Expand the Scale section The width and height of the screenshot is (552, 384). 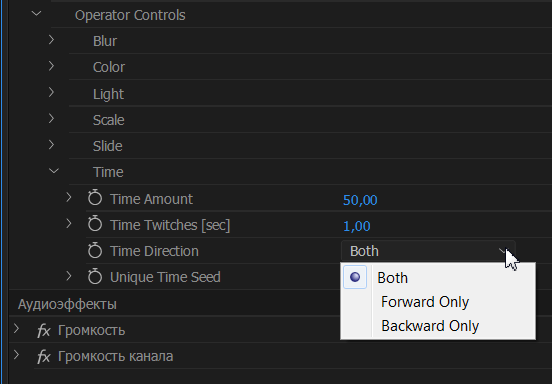(51, 118)
